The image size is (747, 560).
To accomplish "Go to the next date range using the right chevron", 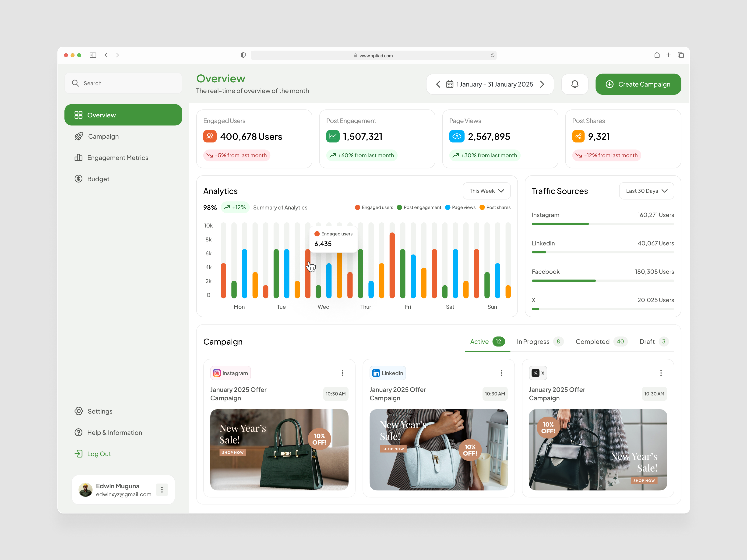I will (542, 84).
